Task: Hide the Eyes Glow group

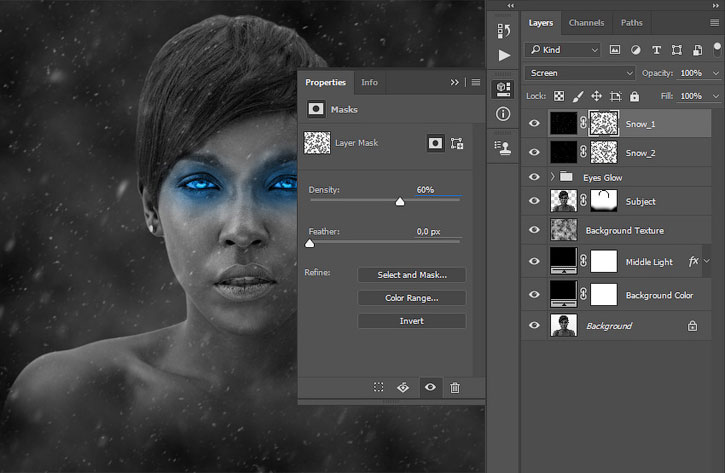Action: click(534, 177)
